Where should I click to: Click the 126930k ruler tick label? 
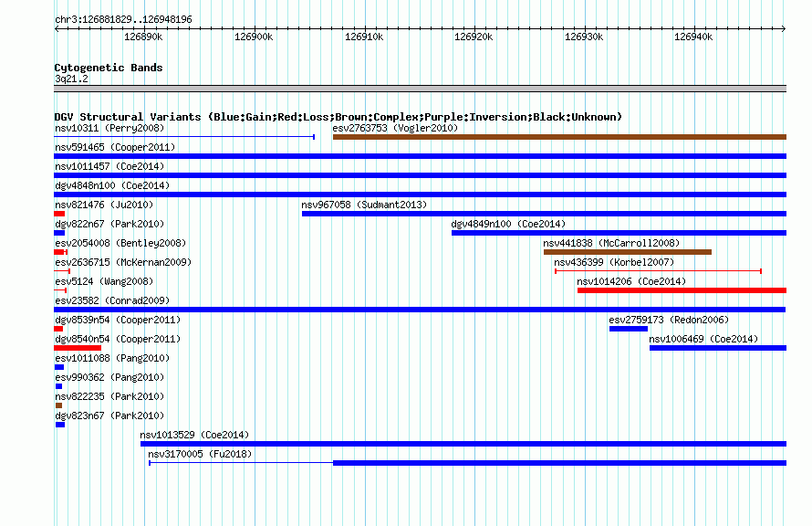click(584, 37)
